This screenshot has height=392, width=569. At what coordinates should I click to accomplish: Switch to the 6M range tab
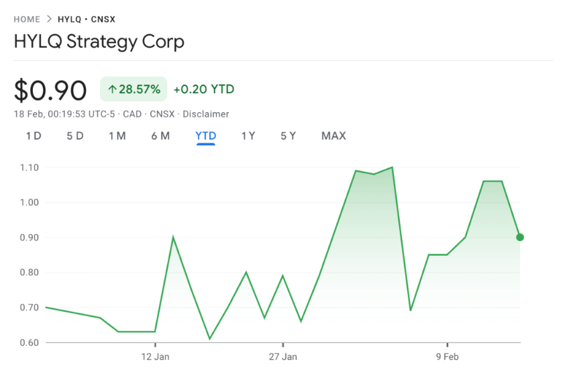[x=160, y=136]
